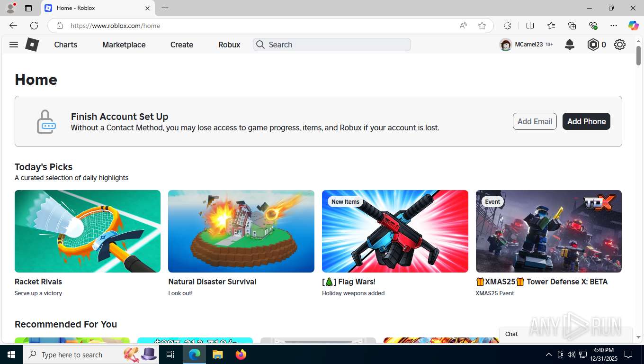Open browser extensions icon

coord(507,26)
